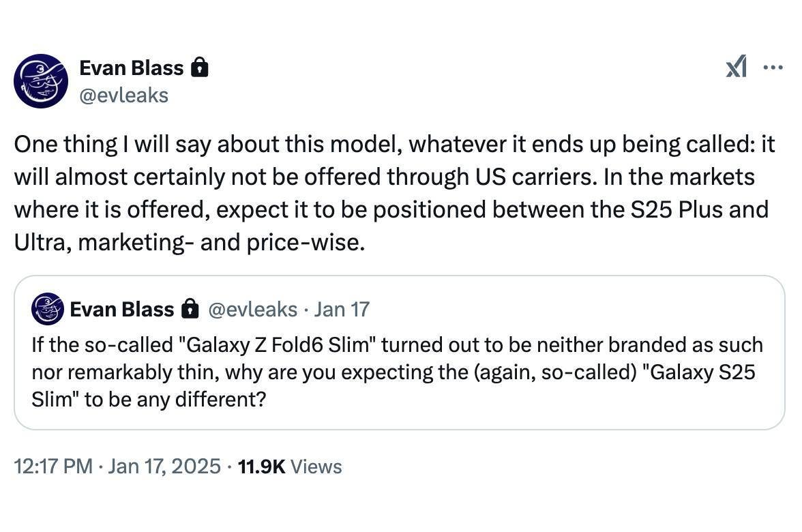The width and height of the screenshot is (802, 532).
Task: Click the Jan 17, 2025 date in the footer
Action: point(164,467)
